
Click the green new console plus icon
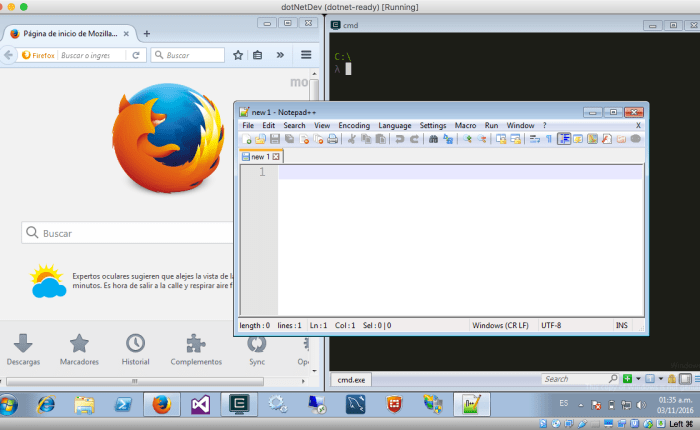coord(627,379)
